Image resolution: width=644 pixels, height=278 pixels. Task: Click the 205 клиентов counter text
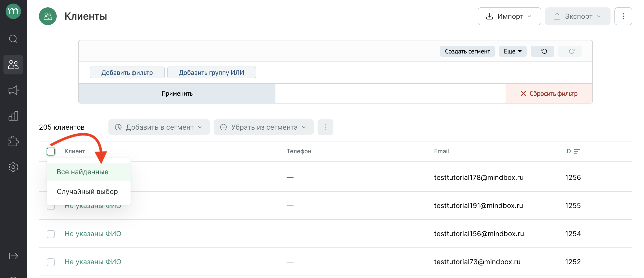(62, 127)
